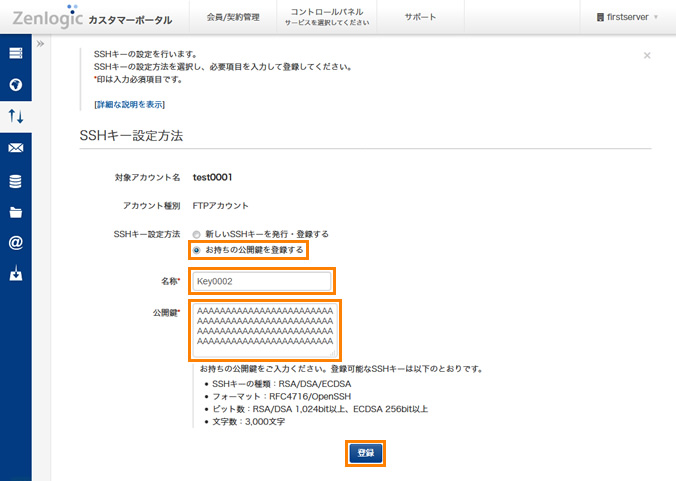
Task: Open the server icon in the sidebar
Action: click(16, 53)
